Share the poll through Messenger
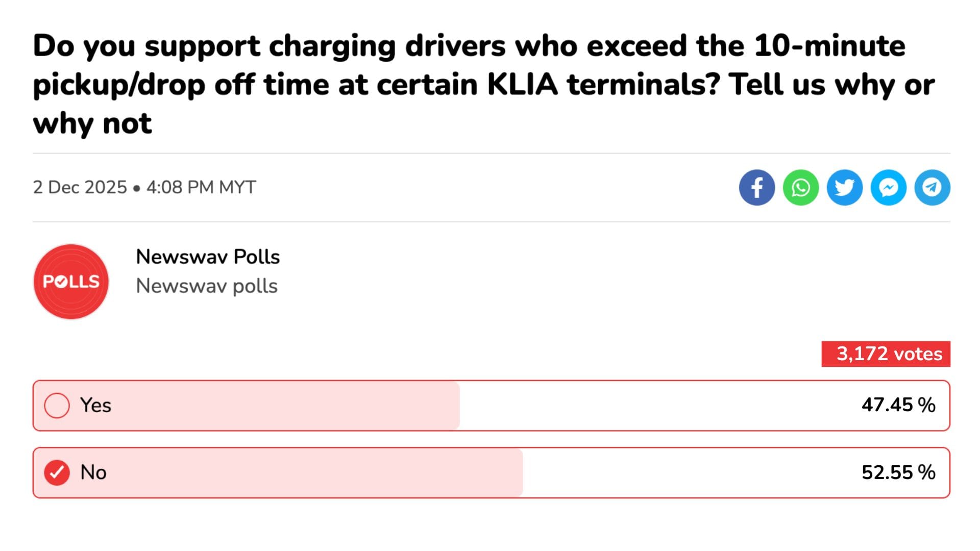This screenshot has width=980, height=551. click(x=888, y=188)
